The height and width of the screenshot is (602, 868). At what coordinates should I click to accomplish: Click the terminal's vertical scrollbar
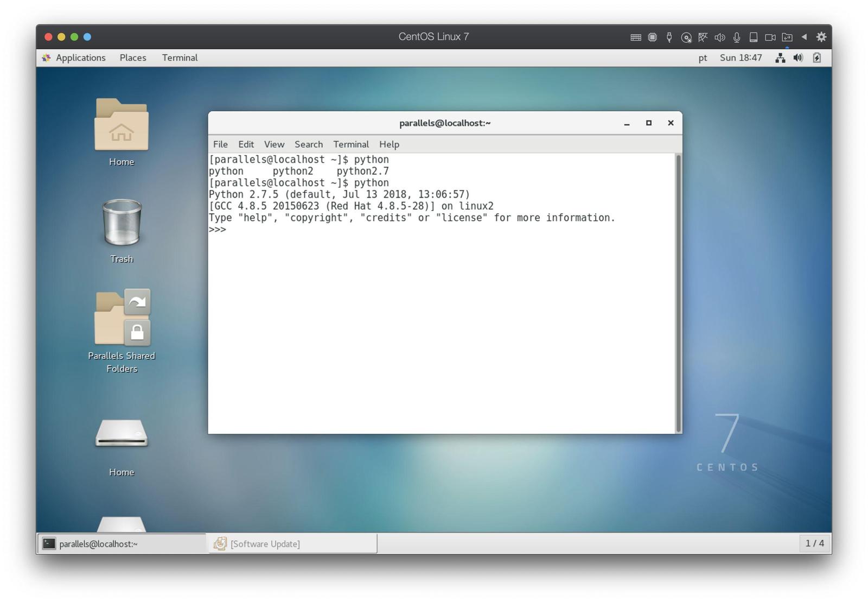click(678, 293)
